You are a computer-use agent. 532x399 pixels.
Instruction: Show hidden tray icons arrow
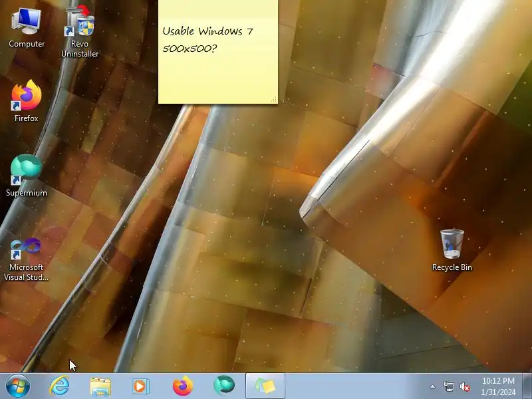click(x=433, y=386)
